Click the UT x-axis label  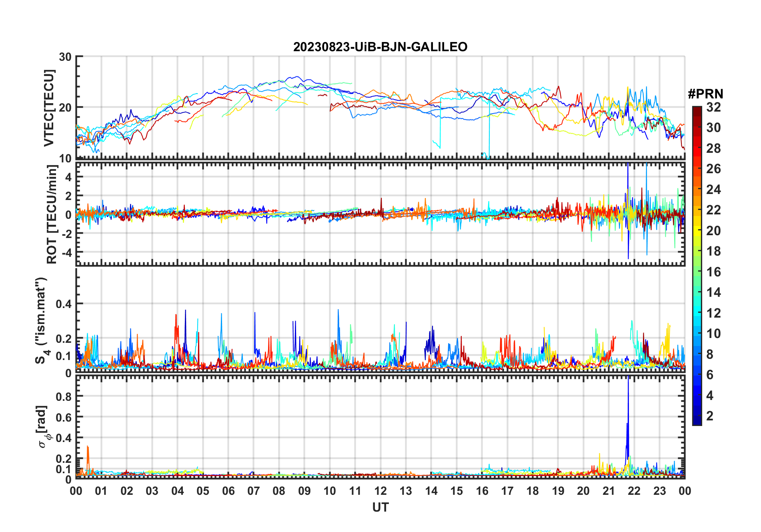click(380, 507)
